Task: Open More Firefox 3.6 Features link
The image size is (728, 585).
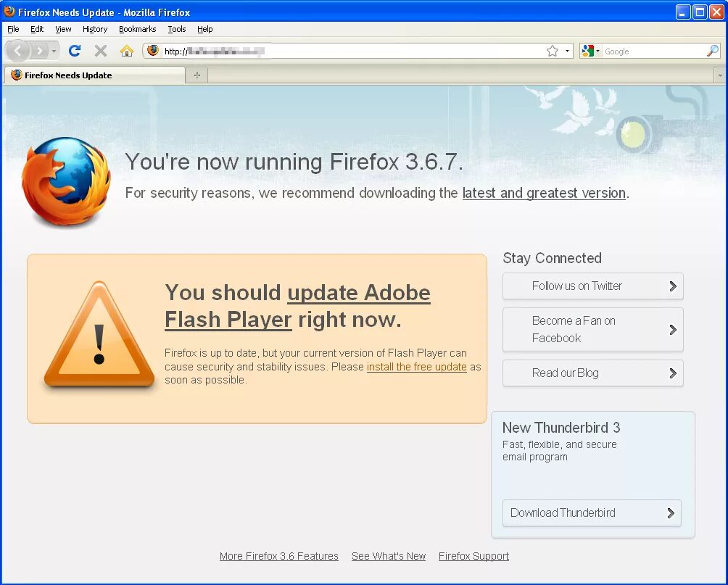Action: pyautogui.click(x=278, y=556)
